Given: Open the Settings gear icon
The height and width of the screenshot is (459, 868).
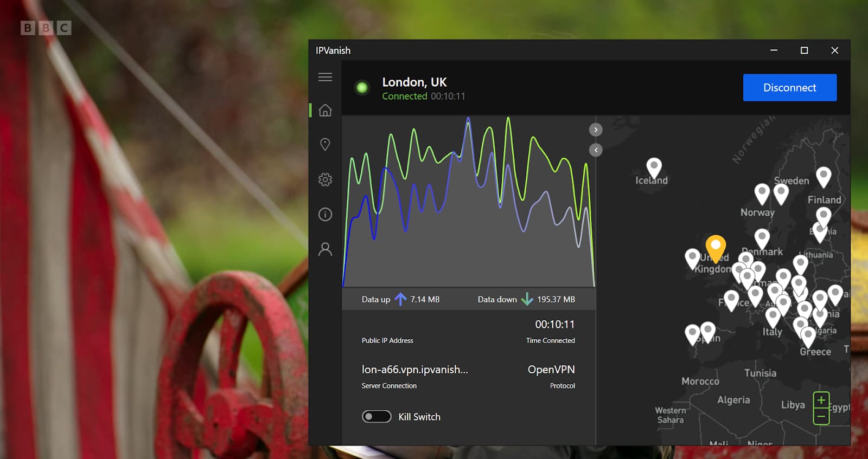Looking at the screenshot, I should [x=325, y=179].
